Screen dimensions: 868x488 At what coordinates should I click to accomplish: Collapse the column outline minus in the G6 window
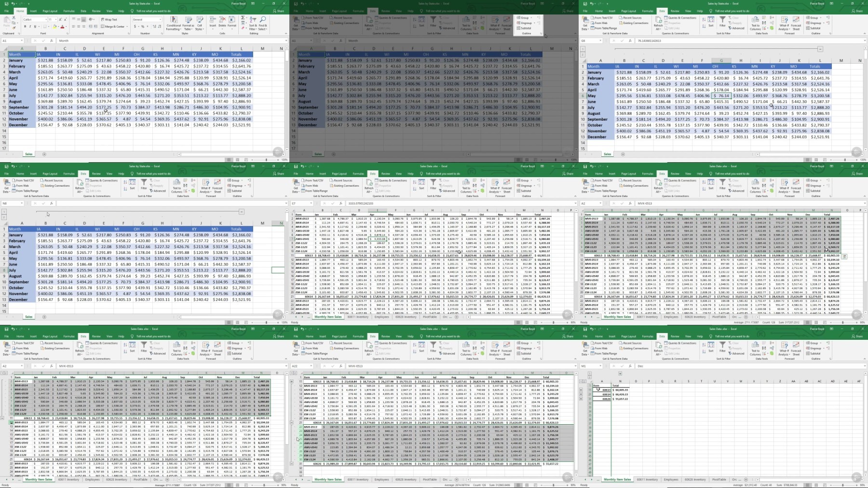pos(820,49)
